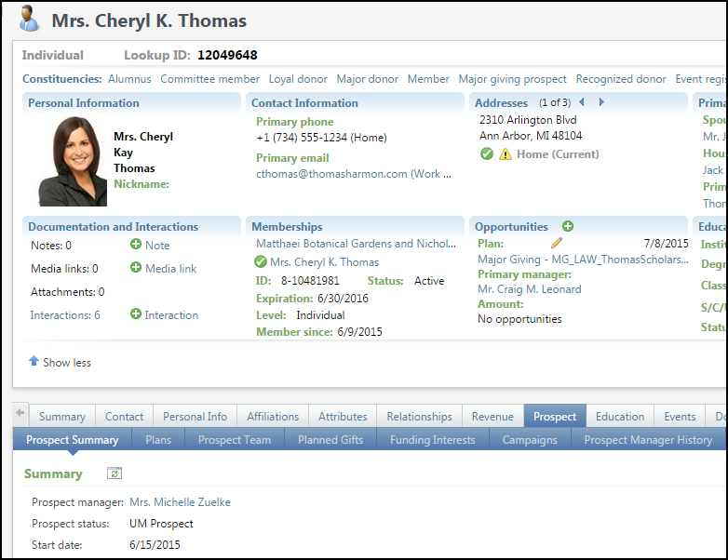Open primary manager Mr. Craig M. Leonard
This screenshot has width=728, height=560.
coord(530,289)
